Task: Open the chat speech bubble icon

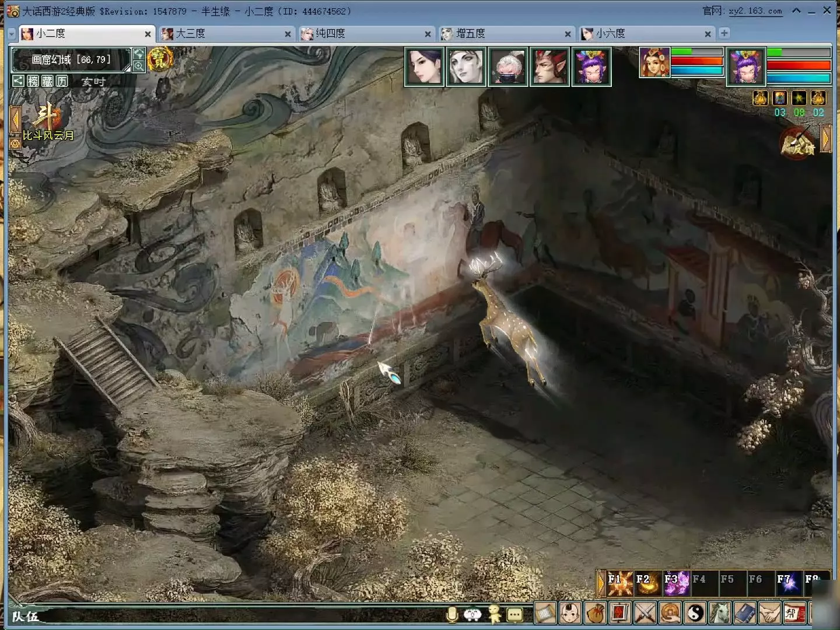Action: click(x=514, y=614)
